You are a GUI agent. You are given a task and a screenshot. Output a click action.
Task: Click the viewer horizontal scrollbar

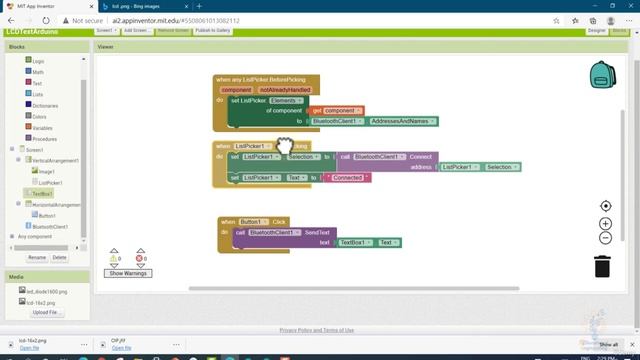coord(354,288)
